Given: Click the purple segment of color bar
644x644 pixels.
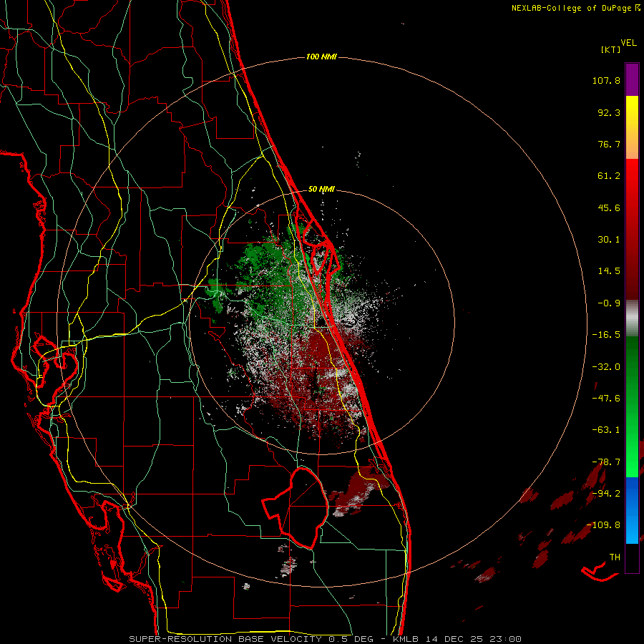Looking at the screenshot, I should click(x=632, y=80).
